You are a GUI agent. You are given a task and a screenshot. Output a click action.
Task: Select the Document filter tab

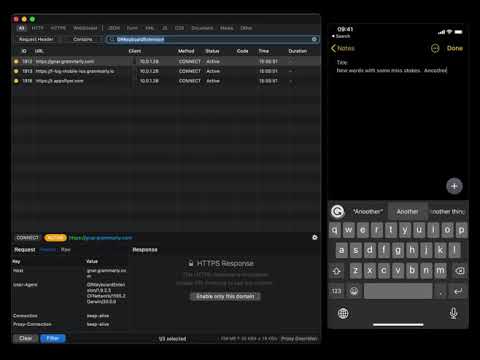click(202, 28)
